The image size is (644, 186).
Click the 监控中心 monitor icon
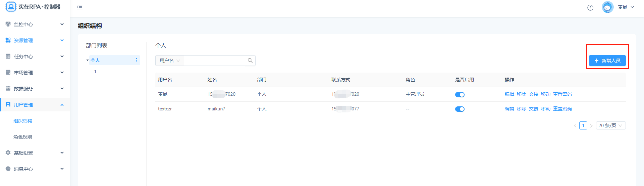8,24
